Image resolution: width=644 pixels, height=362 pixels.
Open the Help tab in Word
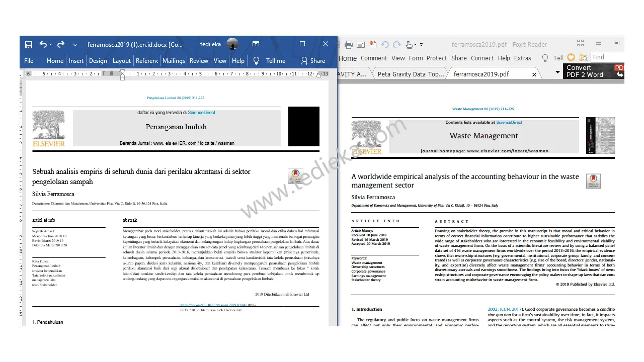point(238,61)
